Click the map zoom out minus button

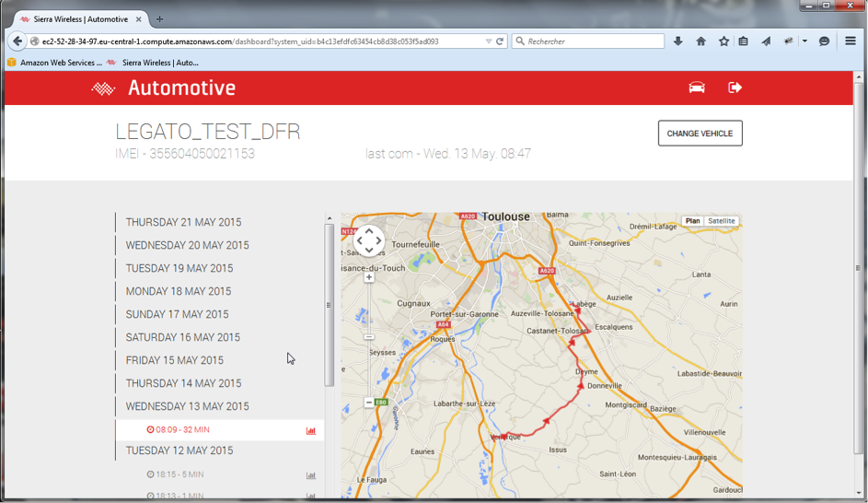point(369,403)
